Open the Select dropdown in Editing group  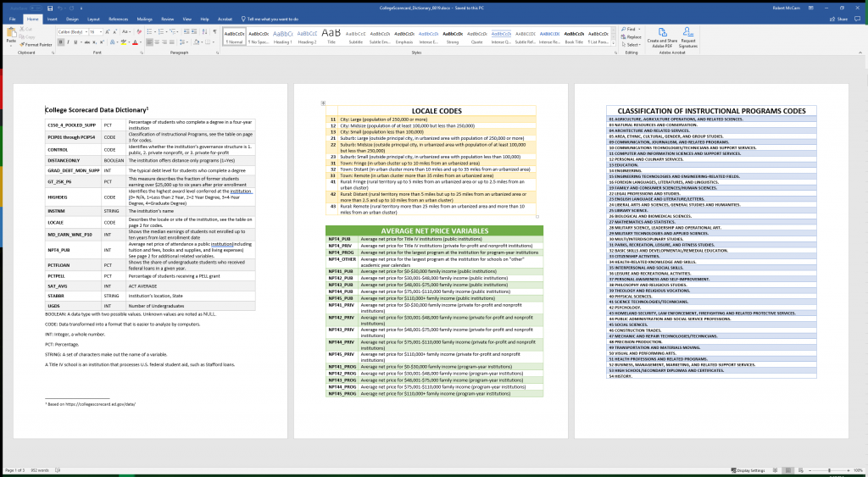[x=631, y=45]
